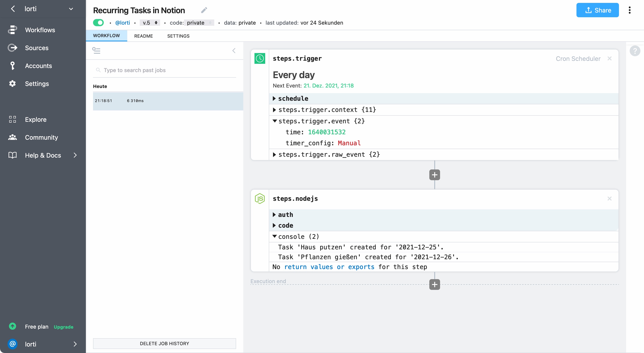The width and height of the screenshot is (644, 353).
Task: Toggle the workflow active switch off
Action: click(x=98, y=23)
